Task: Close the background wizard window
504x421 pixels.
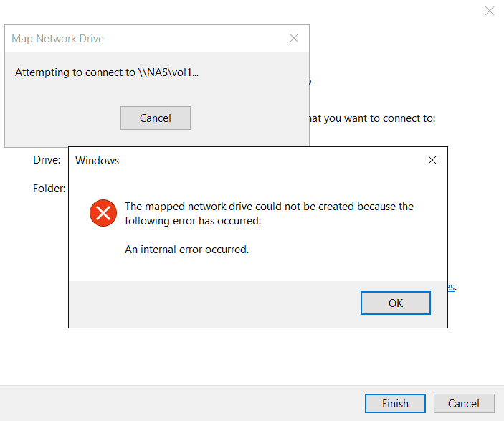Action: click(490, 11)
